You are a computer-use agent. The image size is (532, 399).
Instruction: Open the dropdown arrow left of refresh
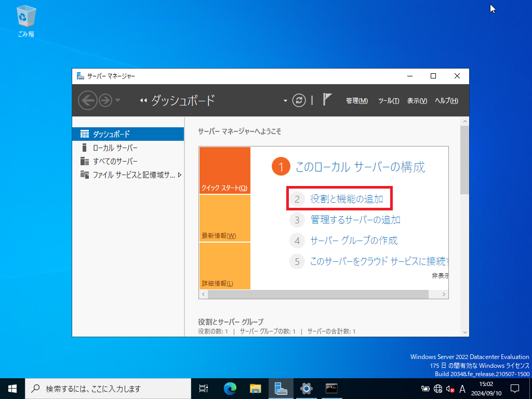(x=285, y=101)
